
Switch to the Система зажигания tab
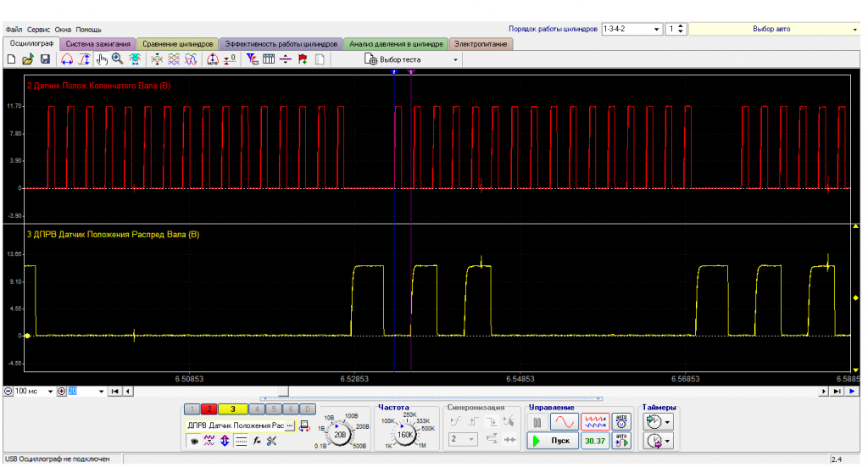[98, 44]
